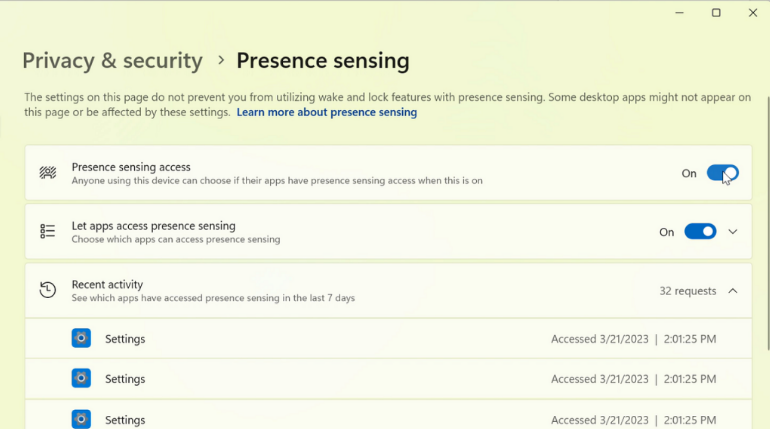Image resolution: width=770 pixels, height=429 pixels.
Task: Click the Recent activity header text
Action: pos(107,285)
